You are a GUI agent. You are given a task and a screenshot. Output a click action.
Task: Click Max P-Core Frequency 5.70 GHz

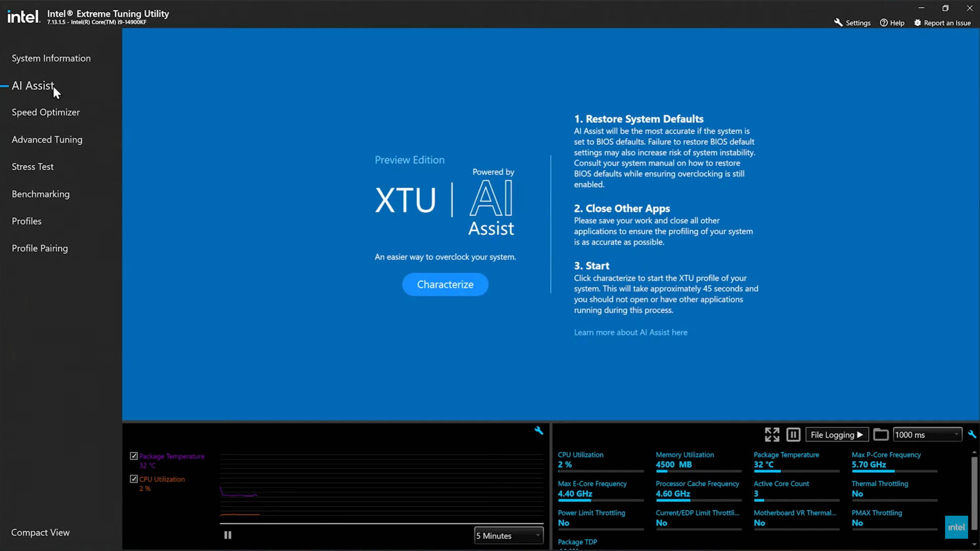pos(869,465)
